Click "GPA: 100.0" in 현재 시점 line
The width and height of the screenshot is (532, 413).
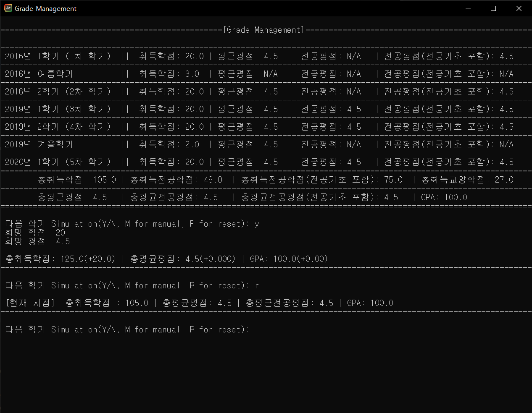[370, 303]
